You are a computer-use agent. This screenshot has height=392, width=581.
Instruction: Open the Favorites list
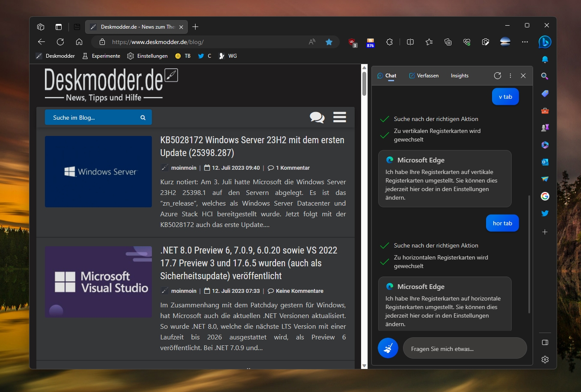pos(429,42)
